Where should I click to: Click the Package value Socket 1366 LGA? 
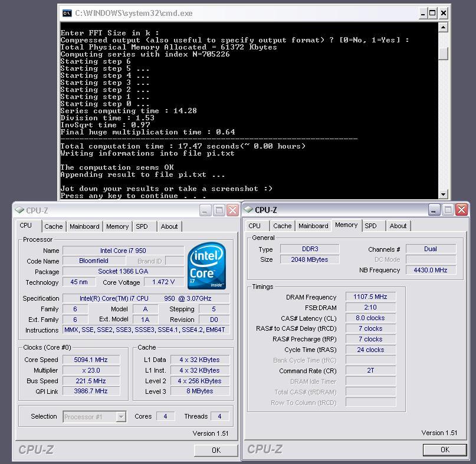(x=123, y=271)
